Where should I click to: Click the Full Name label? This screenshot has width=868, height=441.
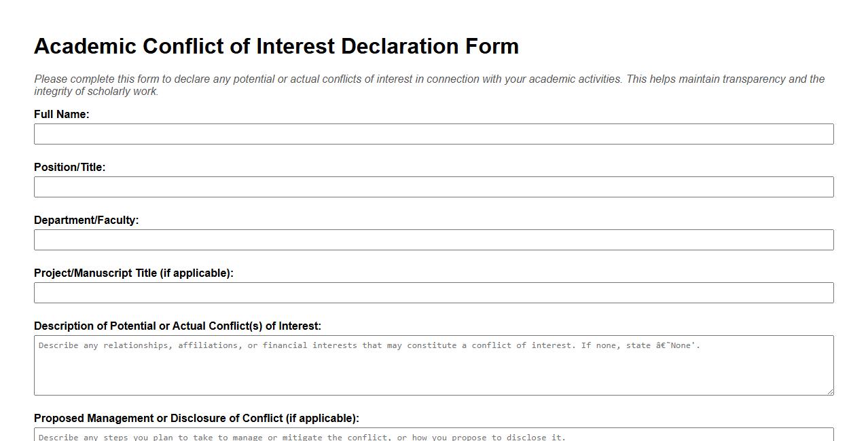coord(62,114)
